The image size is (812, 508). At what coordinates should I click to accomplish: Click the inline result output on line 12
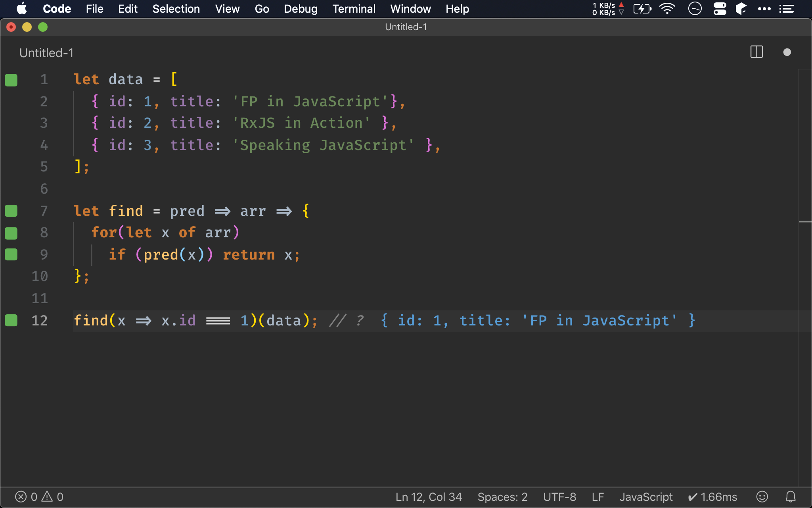(538, 320)
